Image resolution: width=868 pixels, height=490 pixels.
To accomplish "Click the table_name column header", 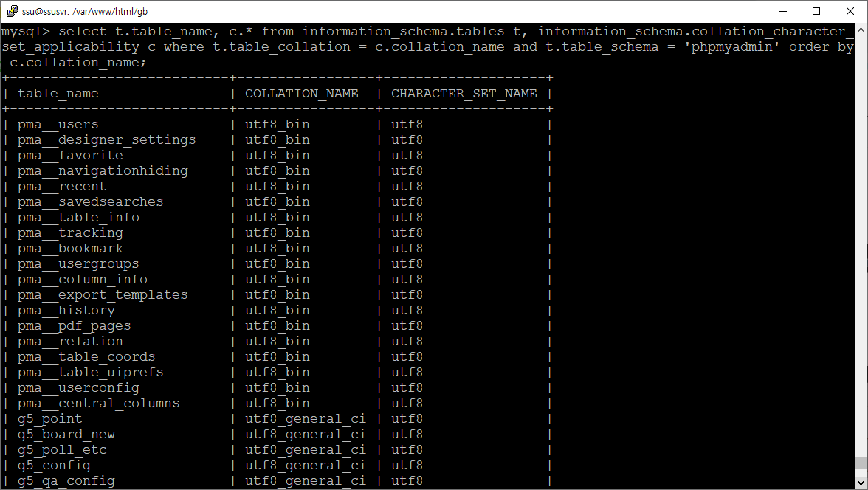I will [58, 94].
